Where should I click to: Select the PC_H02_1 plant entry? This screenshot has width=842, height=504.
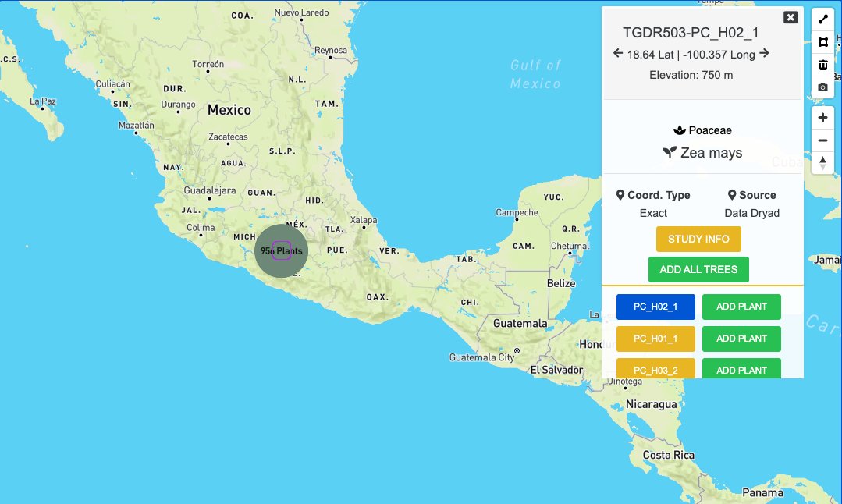click(x=655, y=307)
